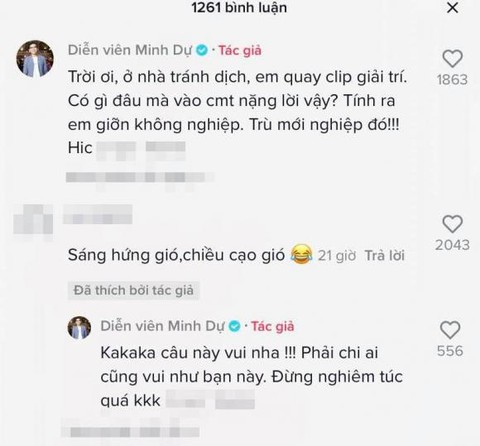
Task: Open the top Diễn viên Minh Dự username
Action: click(x=130, y=50)
